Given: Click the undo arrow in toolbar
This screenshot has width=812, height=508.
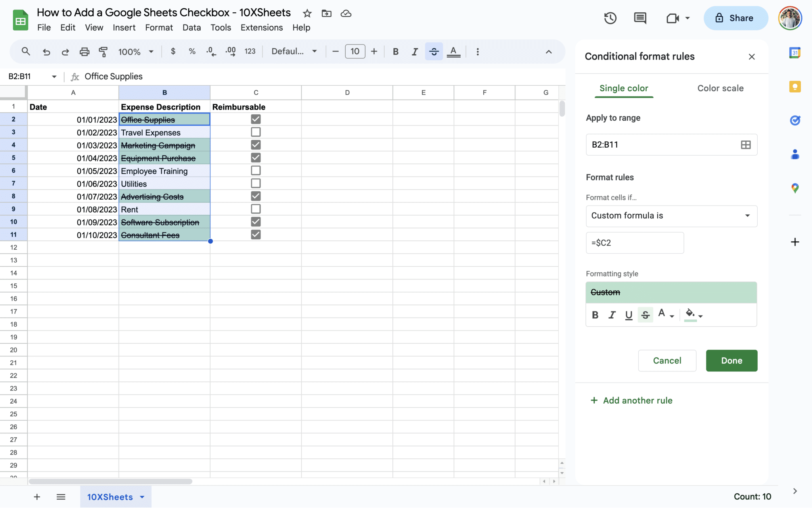Looking at the screenshot, I should (x=46, y=52).
